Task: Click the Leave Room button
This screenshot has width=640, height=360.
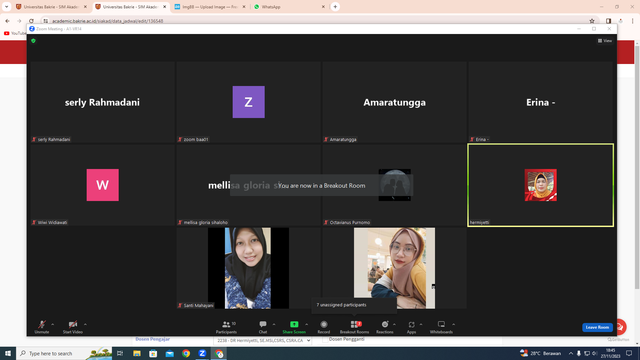Action: click(597, 327)
